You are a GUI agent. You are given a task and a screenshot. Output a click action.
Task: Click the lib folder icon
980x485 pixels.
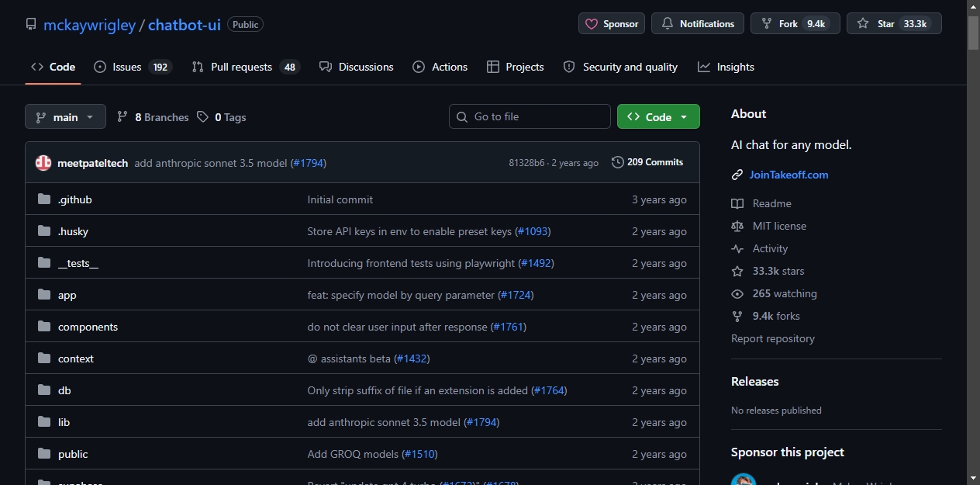click(43, 422)
